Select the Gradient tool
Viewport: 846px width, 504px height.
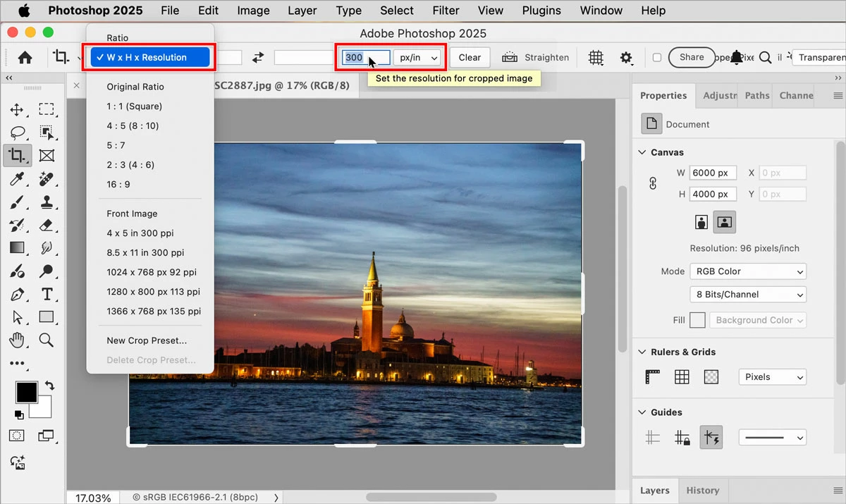click(17, 248)
